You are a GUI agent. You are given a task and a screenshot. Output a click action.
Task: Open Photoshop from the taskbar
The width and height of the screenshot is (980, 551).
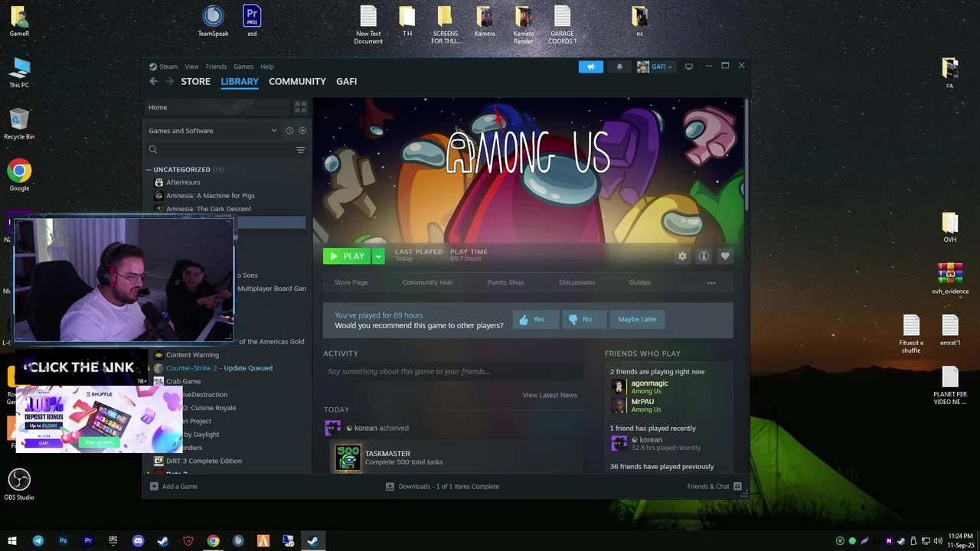click(x=63, y=541)
